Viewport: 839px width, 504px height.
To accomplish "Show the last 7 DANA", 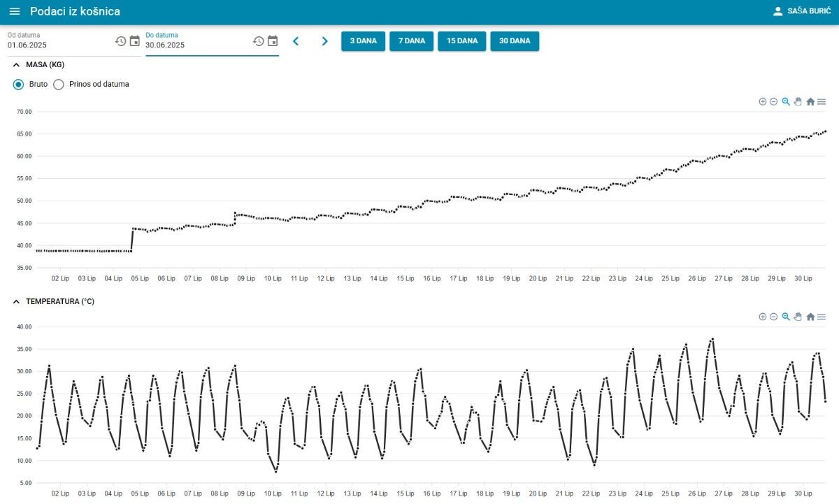I will pyautogui.click(x=411, y=41).
